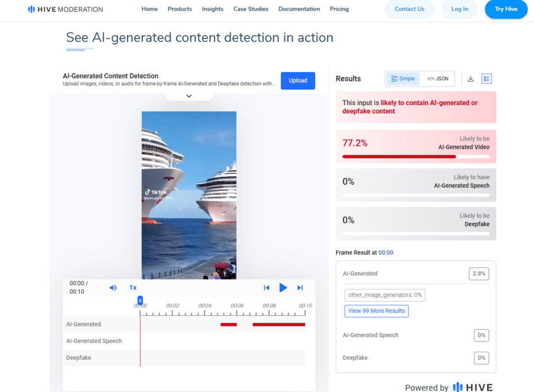Open the Products menu

(x=180, y=9)
